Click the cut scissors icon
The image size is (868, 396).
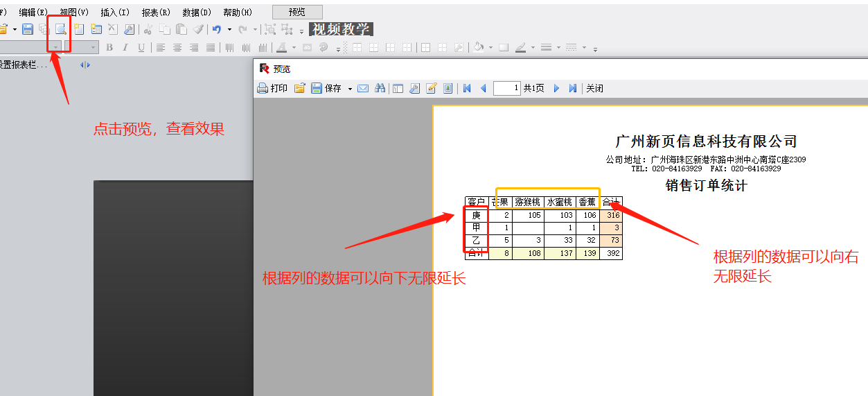[x=148, y=29]
